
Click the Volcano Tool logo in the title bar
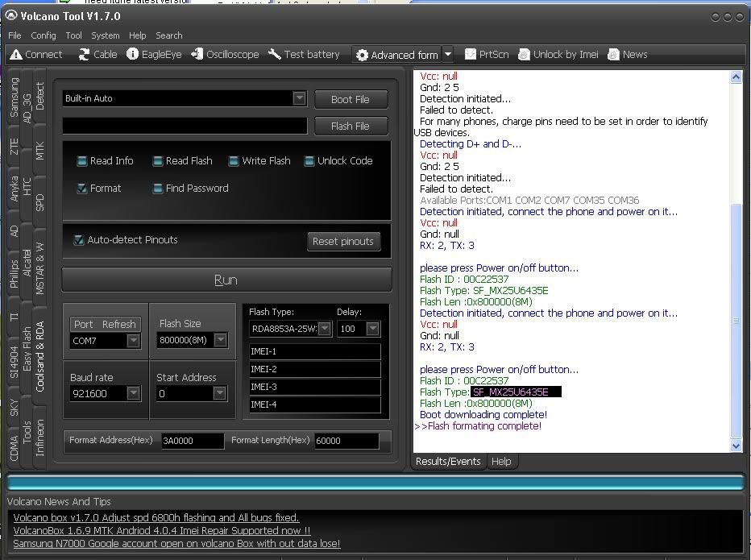[x=11, y=16]
